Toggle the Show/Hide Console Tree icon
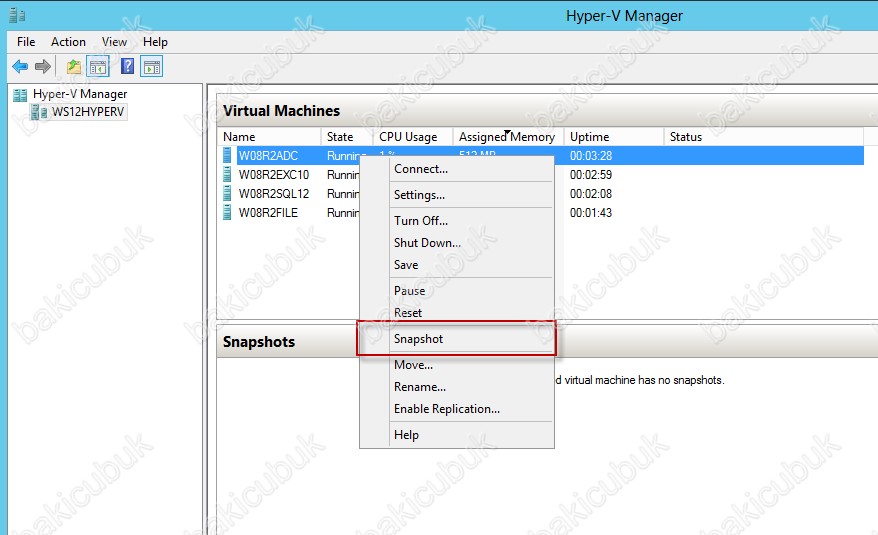The image size is (878, 535). tap(98, 67)
